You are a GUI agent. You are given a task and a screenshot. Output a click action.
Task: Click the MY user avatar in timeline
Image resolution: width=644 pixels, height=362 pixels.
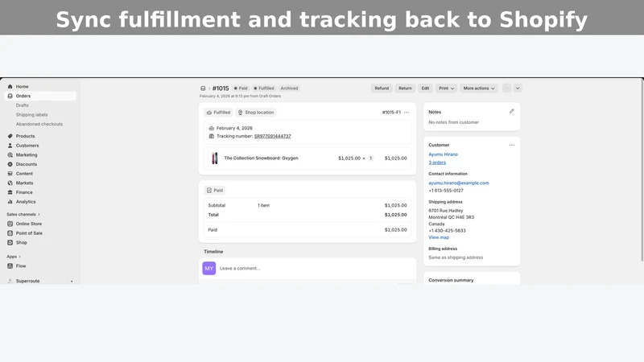pos(209,269)
